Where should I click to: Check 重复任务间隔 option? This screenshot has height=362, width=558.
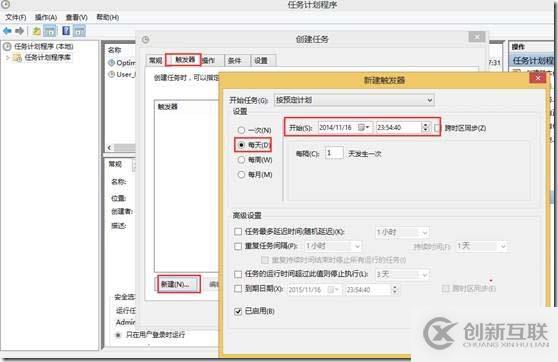click(238, 246)
